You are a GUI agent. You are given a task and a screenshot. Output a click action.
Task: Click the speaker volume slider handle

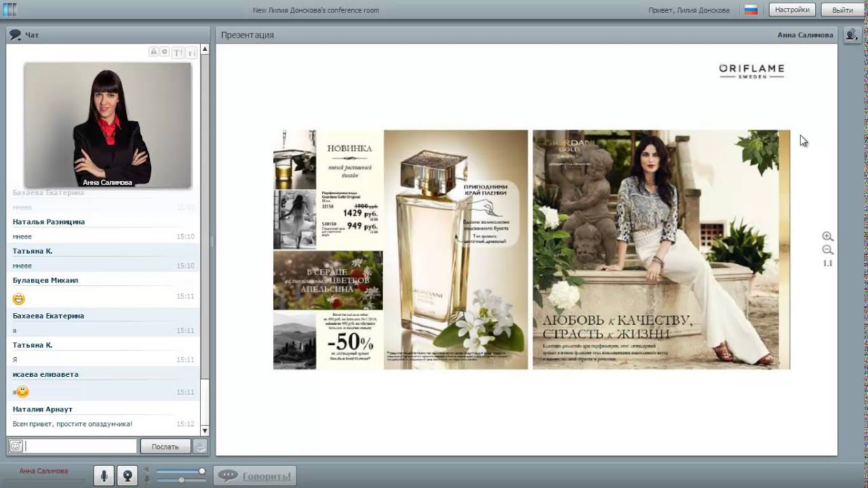click(x=201, y=471)
